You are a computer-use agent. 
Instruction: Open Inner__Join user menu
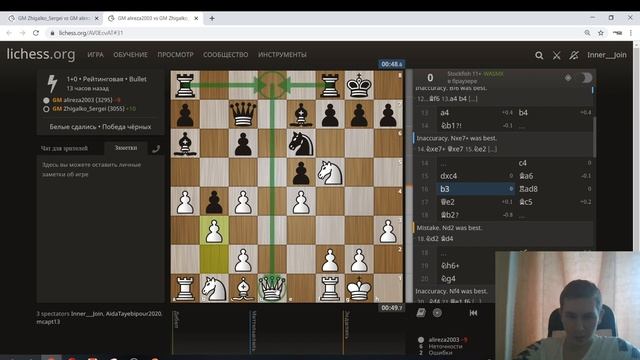pos(607,55)
